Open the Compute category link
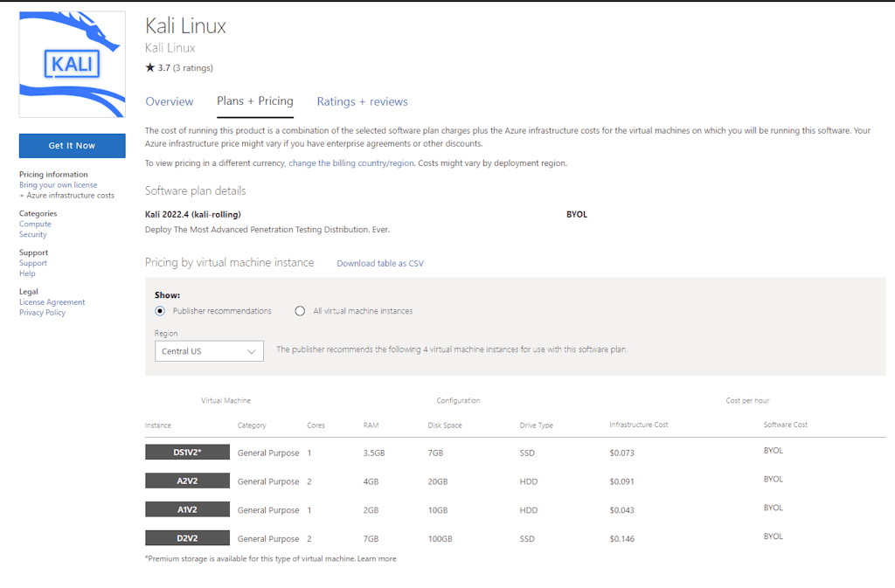Viewport: 895px width, 588px height. pos(35,225)
